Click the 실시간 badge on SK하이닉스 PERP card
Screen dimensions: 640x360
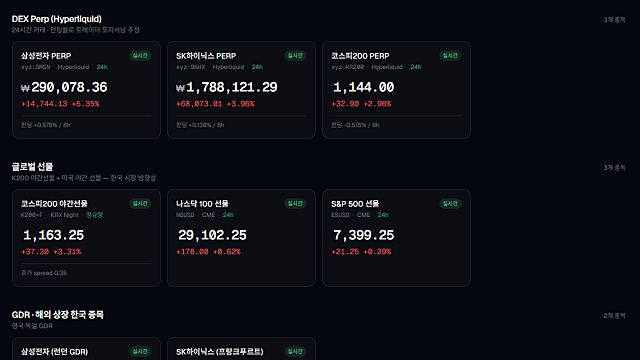tap(295, 56)
